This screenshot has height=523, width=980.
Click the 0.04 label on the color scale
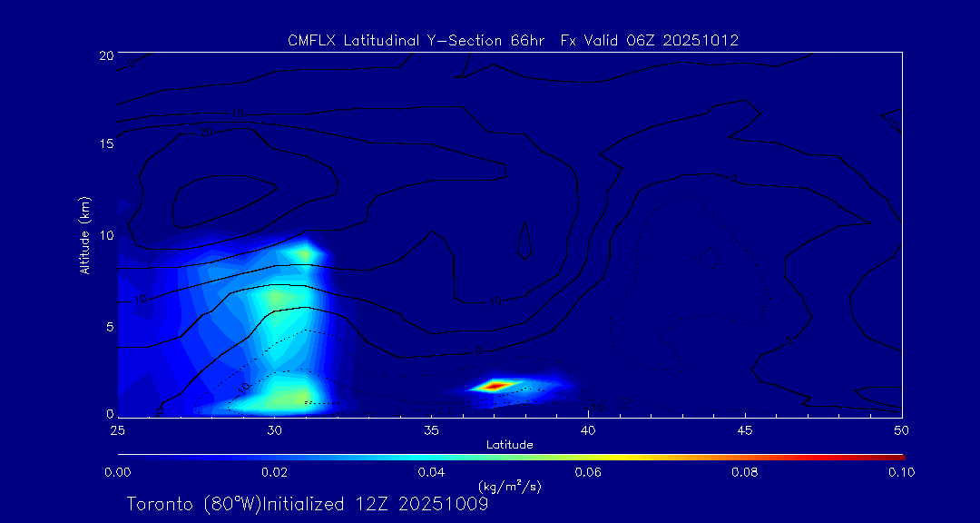pos(431,472)
